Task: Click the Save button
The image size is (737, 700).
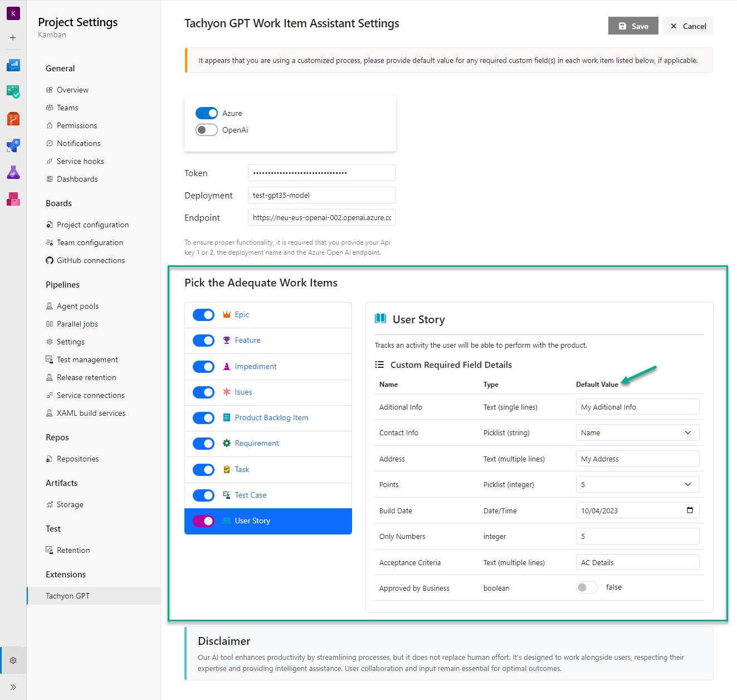Action: pyautogui.click(x=633, y=26)
